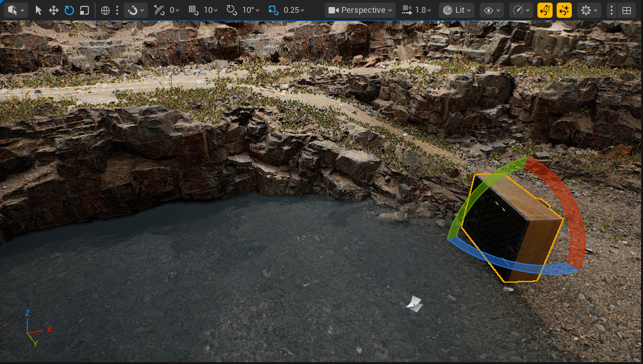Open the magnet snapping dropdown

coord(136,10)
